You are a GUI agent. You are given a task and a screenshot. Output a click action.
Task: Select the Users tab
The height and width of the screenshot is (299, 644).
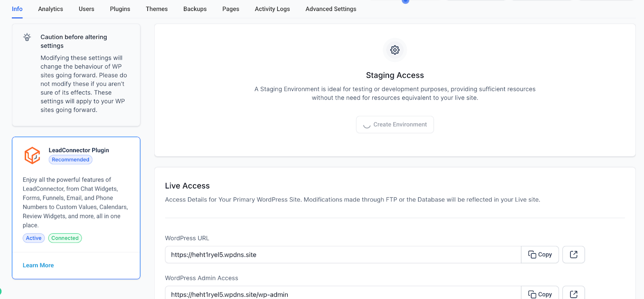pyautogui.click(x=86, y=9)
